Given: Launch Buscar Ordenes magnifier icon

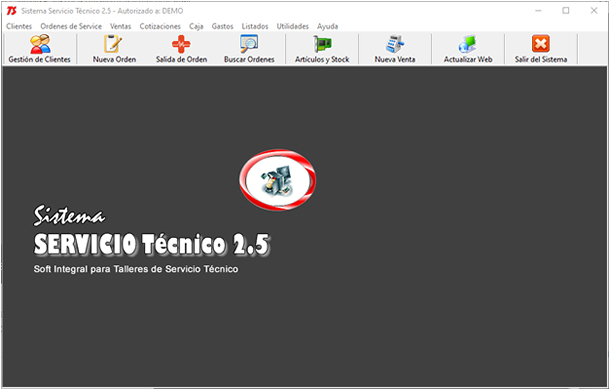Looking at the screenshot, I should pos(249,44).
